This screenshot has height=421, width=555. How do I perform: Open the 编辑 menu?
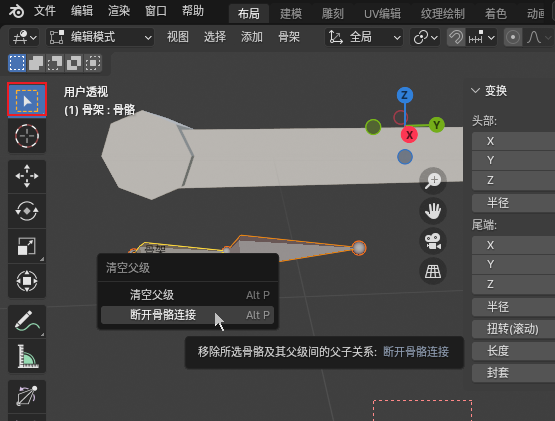pos(82,11)
